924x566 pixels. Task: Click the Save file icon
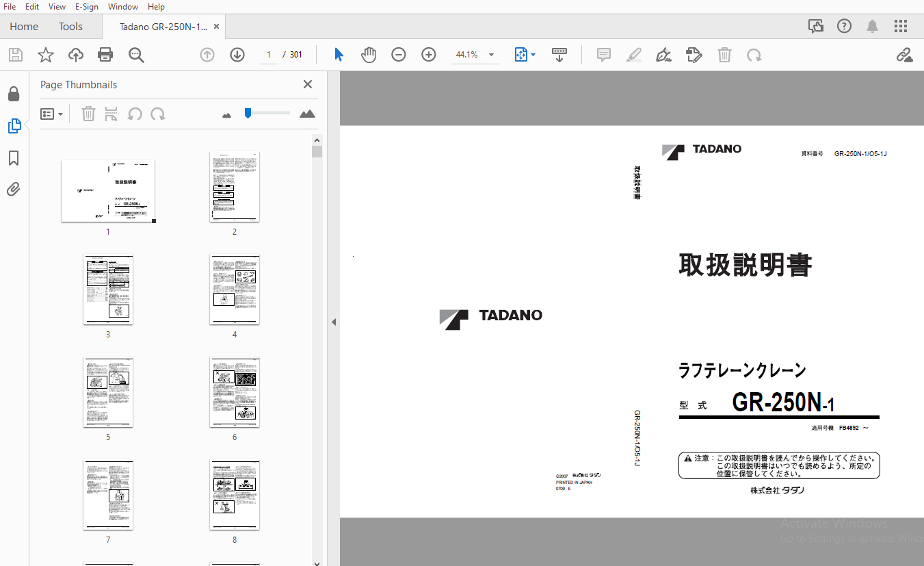coord(15,55)
